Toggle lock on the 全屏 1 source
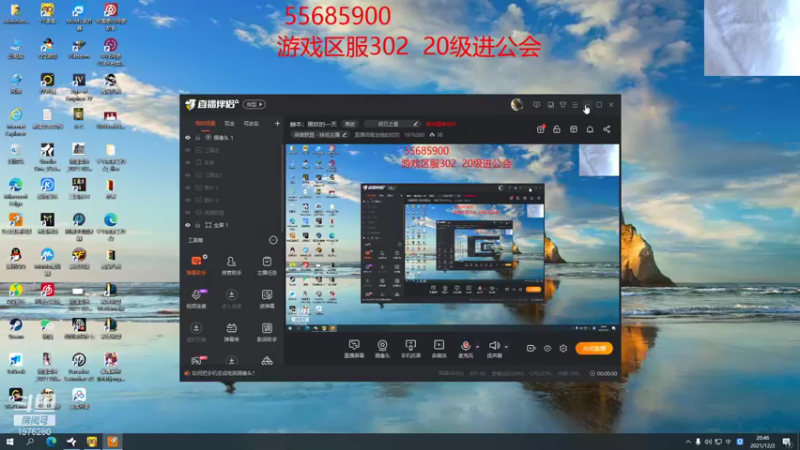 pyautogui.click(x=198, y=225)
